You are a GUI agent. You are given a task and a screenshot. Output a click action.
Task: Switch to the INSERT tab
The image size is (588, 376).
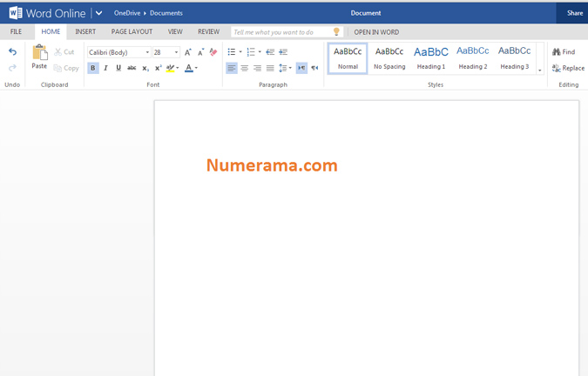(x=85, y=31)
